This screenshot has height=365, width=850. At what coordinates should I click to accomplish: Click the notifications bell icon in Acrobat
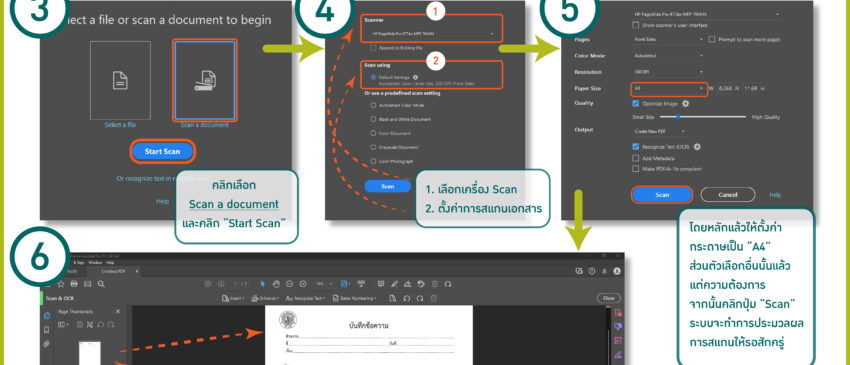[x=604, y=271]
